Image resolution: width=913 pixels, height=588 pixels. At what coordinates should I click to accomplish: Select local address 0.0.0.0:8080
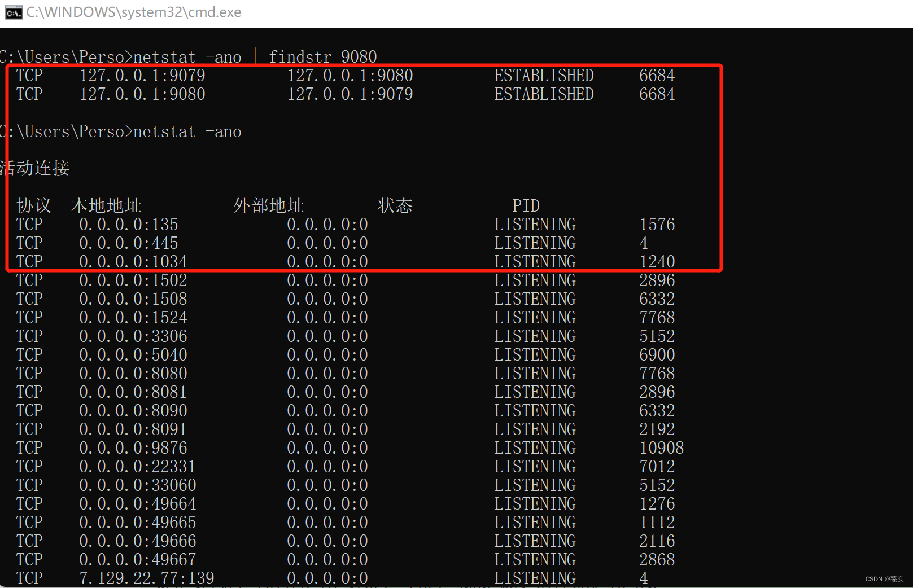[x=133, y=374]
